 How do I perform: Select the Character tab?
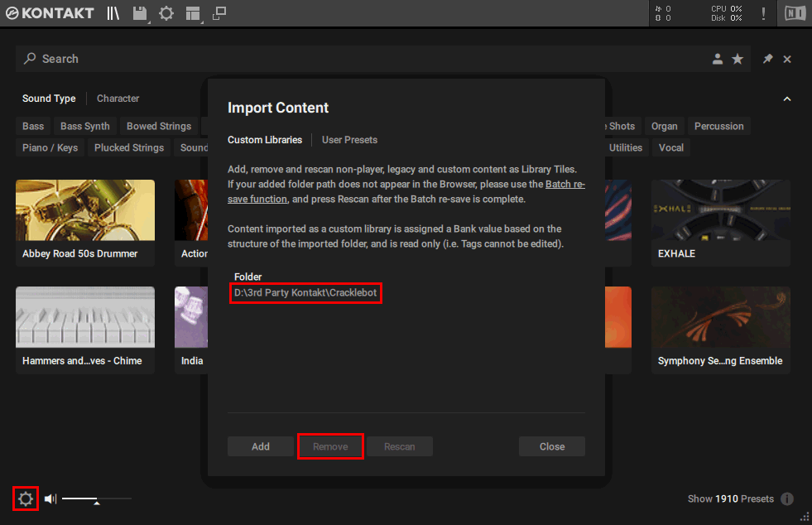(x=117, y=98)
